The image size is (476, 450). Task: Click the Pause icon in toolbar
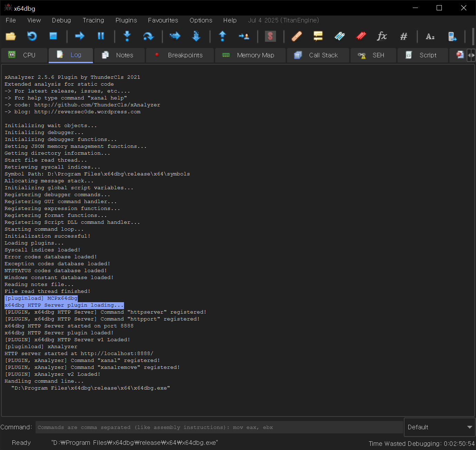(101, 36)
